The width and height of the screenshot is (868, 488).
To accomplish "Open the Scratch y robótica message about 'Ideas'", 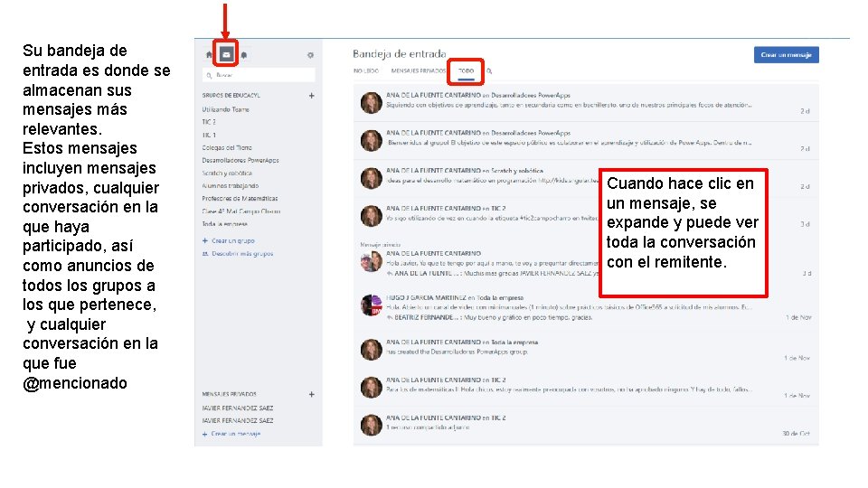I will tap(586, 178).
